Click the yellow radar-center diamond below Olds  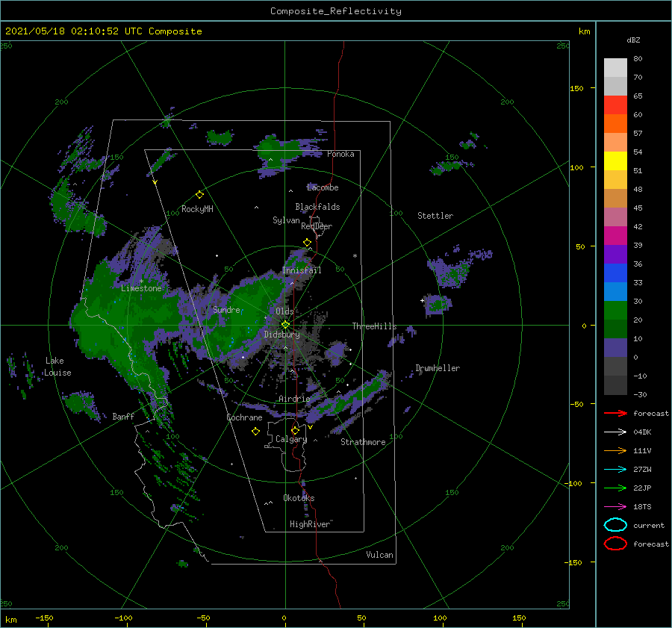(x=285, y=325)
